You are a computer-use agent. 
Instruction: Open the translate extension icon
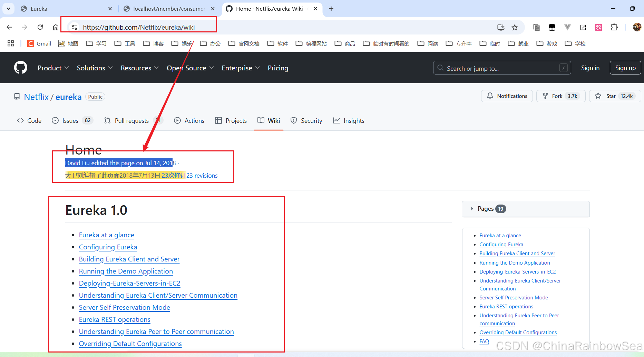[599, 27]
